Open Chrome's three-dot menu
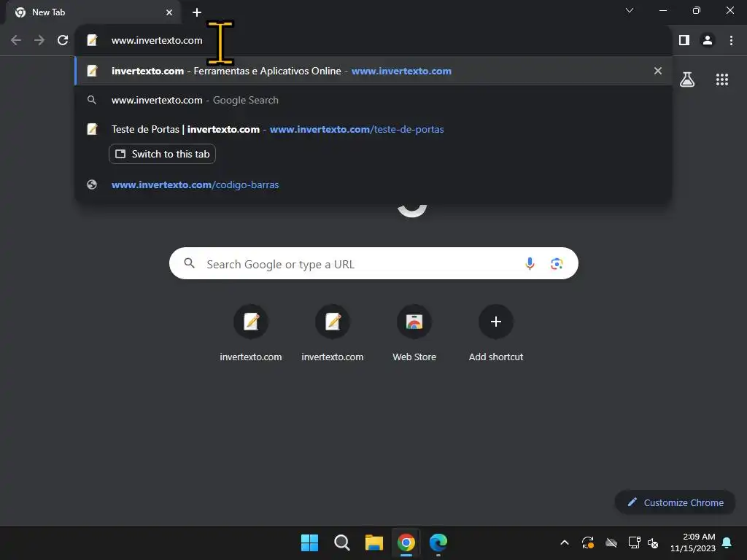747x560 pixels. pos(731,41)
